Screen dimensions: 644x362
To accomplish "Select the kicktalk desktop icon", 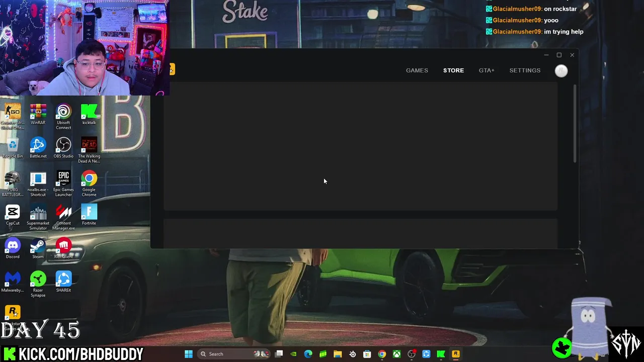I will tap(89, 114).
